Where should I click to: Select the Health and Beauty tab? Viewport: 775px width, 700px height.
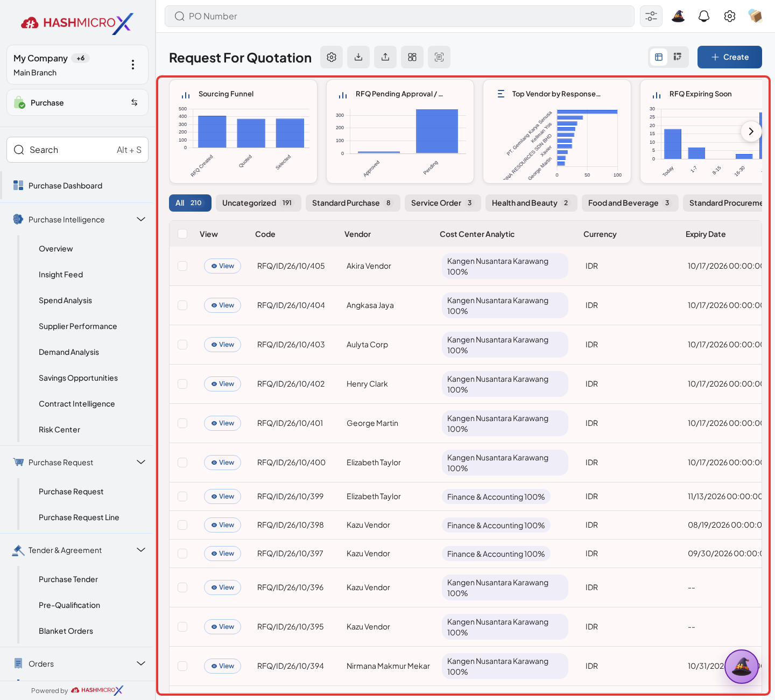coord(531,203)
